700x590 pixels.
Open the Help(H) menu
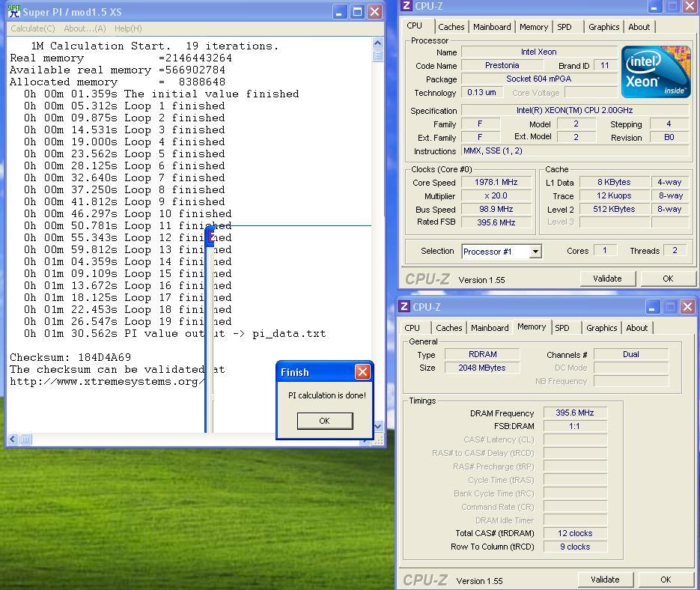click(x=128, y=28)
